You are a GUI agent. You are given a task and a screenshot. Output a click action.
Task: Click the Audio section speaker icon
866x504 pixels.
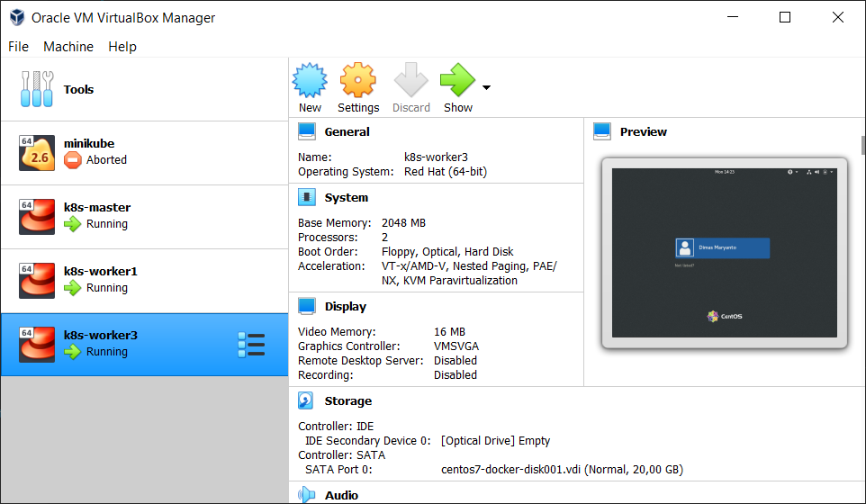coord(307,495)
